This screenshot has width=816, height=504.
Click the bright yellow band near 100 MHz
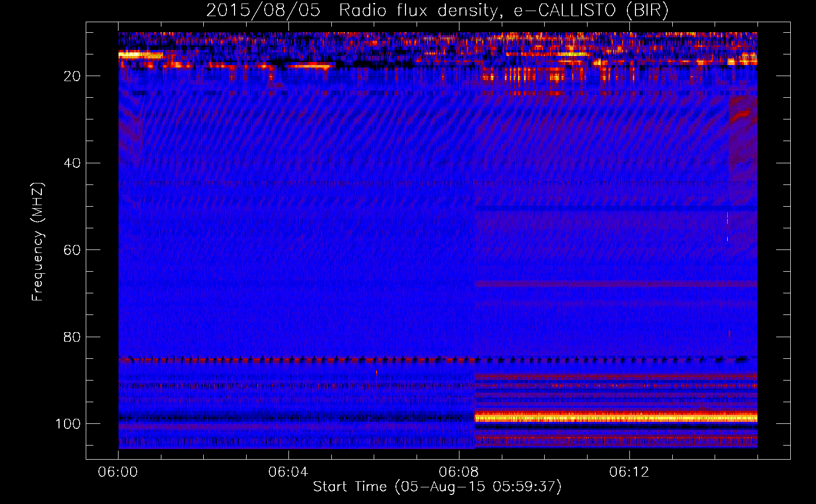coord(615,417)
